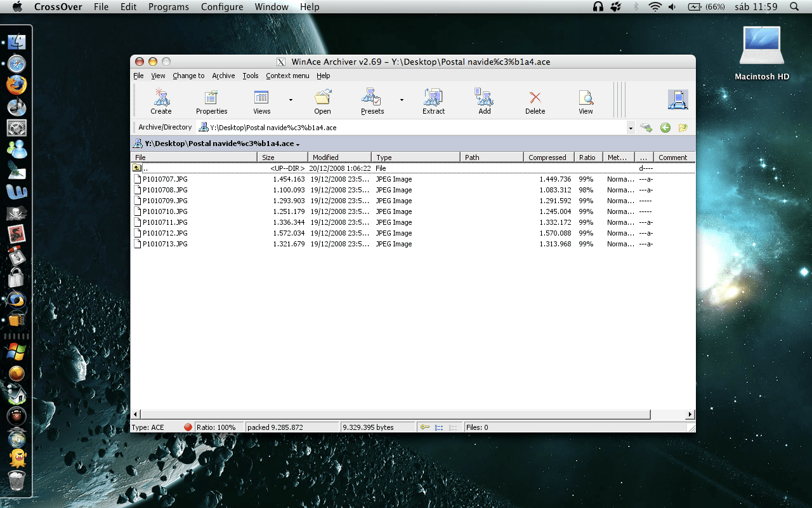Screen dimensions: 812x508
Task: Click the green back arrow icon
Action: pos(665,128)
